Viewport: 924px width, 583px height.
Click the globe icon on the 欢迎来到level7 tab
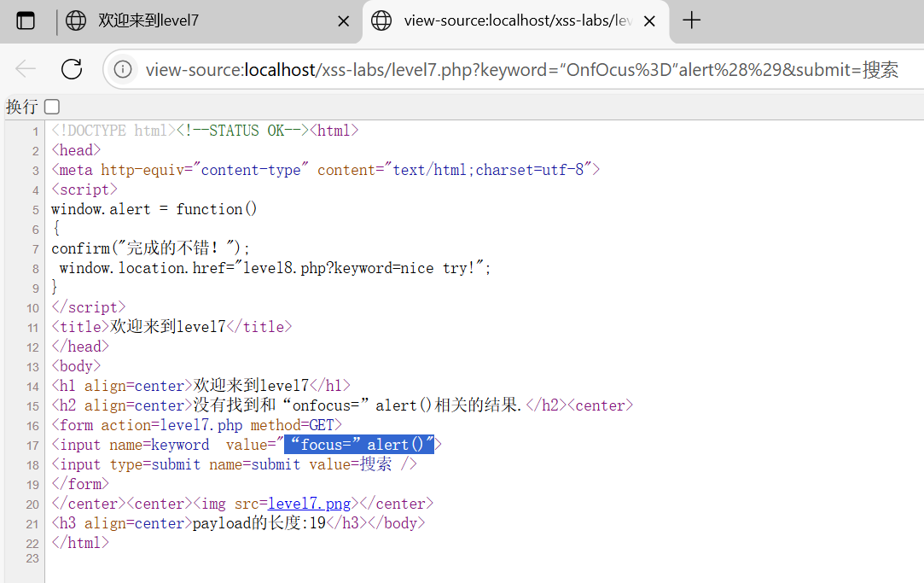pos(75,20)
